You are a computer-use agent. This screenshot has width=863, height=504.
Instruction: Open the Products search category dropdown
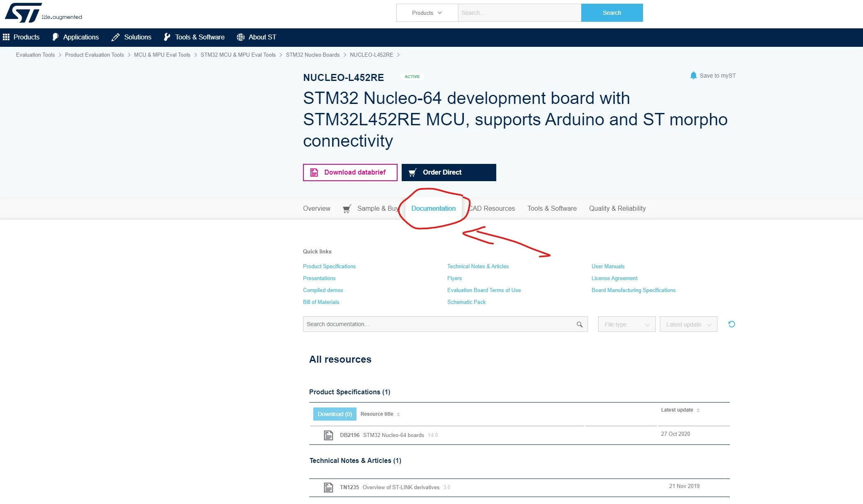[427, 13]
